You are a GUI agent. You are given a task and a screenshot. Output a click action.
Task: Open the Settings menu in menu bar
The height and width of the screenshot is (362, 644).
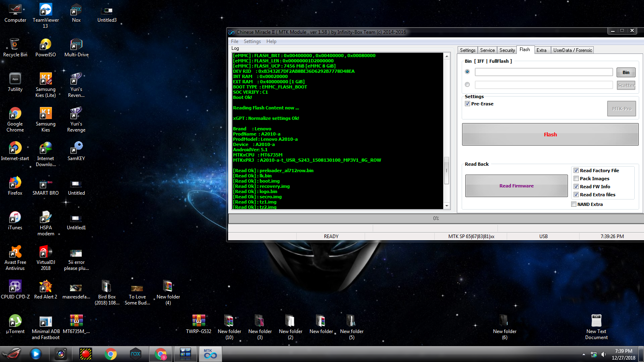[x=252, y=41]
